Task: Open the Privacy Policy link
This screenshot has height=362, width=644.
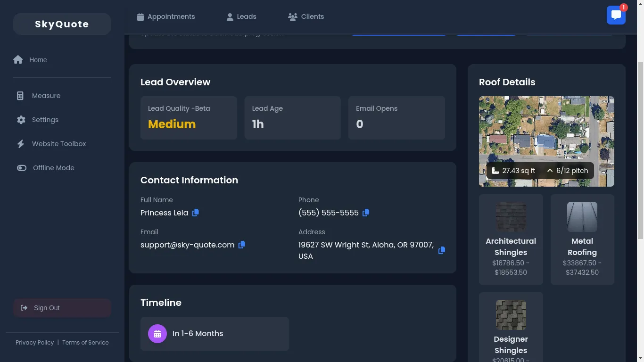Action: [x=34, y=343]
